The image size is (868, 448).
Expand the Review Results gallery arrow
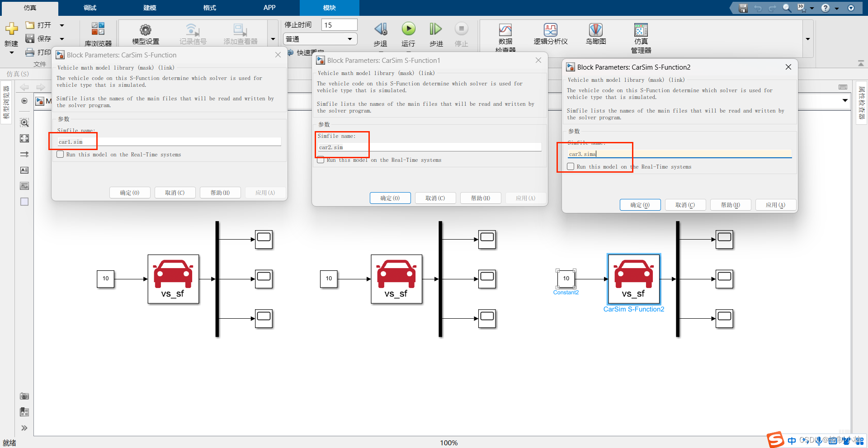807,39
